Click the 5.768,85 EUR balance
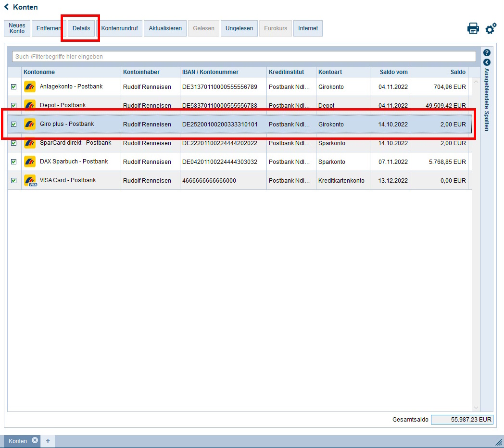This screenshot has width=504, height=448. pos(447,162)
